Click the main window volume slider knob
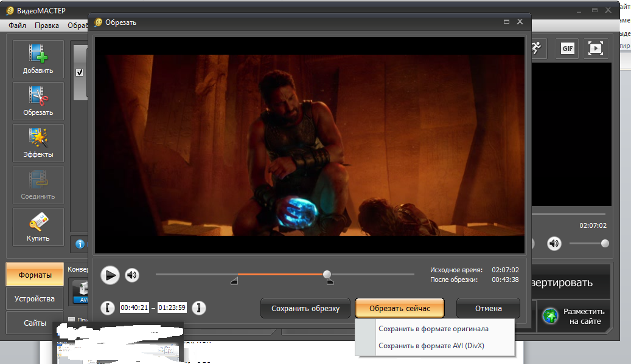Viewport: 631px width, 364px height. click(604, 244)
